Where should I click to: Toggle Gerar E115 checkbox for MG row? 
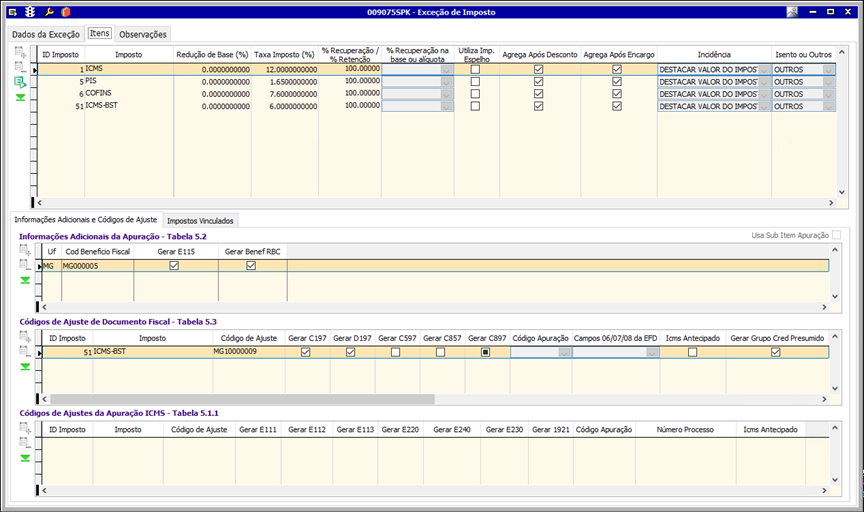(x=174, y=266)
